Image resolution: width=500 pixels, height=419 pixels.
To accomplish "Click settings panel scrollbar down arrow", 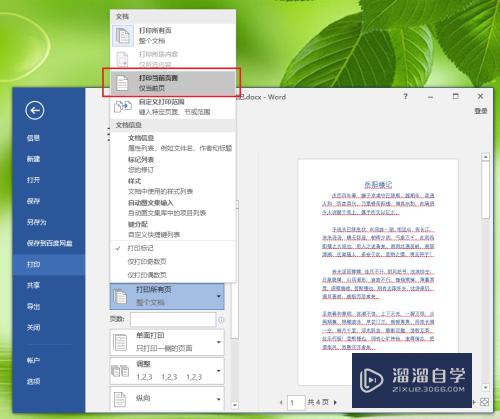I will [x=235, y=405].
